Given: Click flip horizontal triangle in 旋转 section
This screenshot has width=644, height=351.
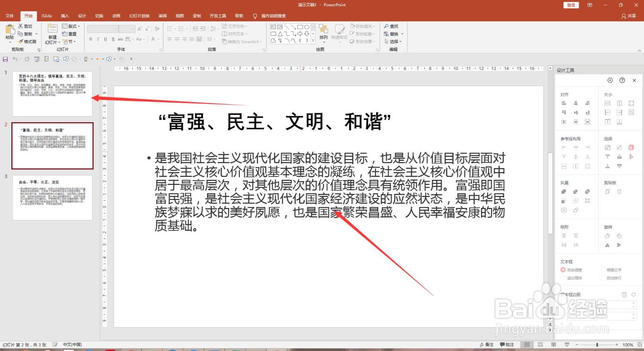Looking at the screenshot, I should (607, 245).
